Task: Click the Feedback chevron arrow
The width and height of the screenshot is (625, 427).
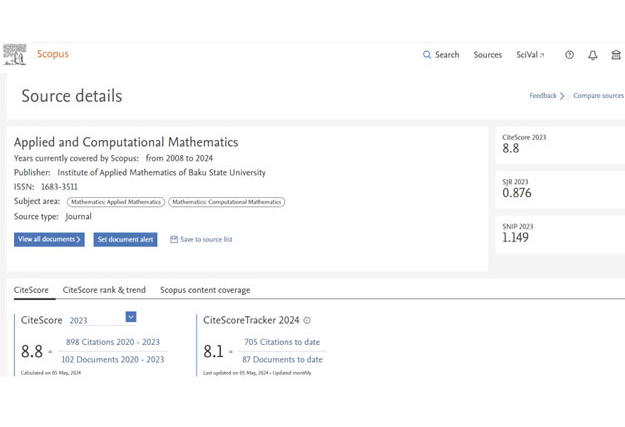Action: (x=562, y=96)
